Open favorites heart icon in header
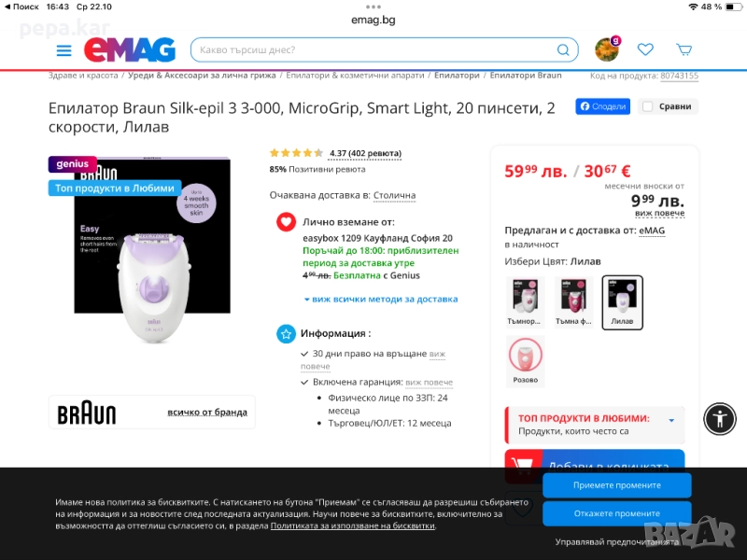This screenshot has width=747, height=560. (645, 49)
